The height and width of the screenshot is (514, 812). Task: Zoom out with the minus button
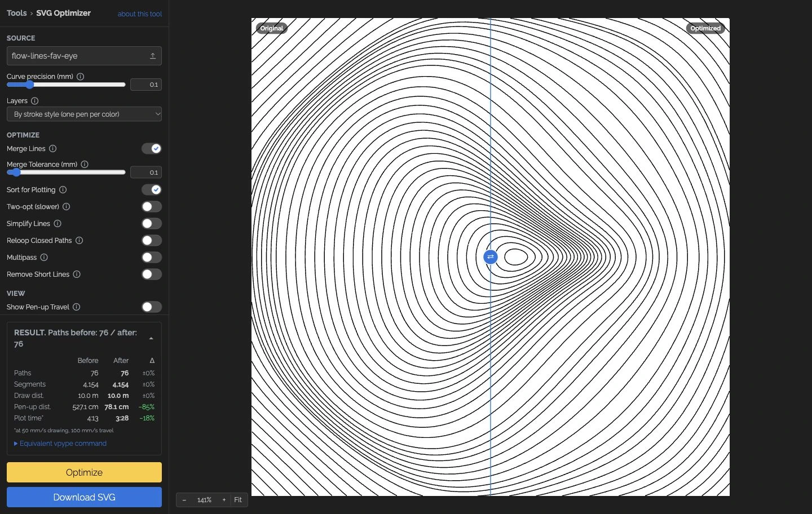pos(184,500)
